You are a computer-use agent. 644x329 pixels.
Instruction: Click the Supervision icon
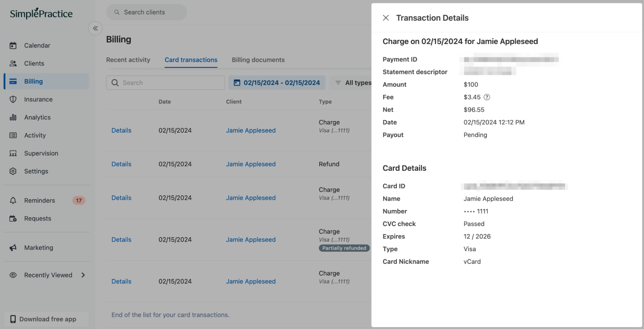(x=13, y=154)
